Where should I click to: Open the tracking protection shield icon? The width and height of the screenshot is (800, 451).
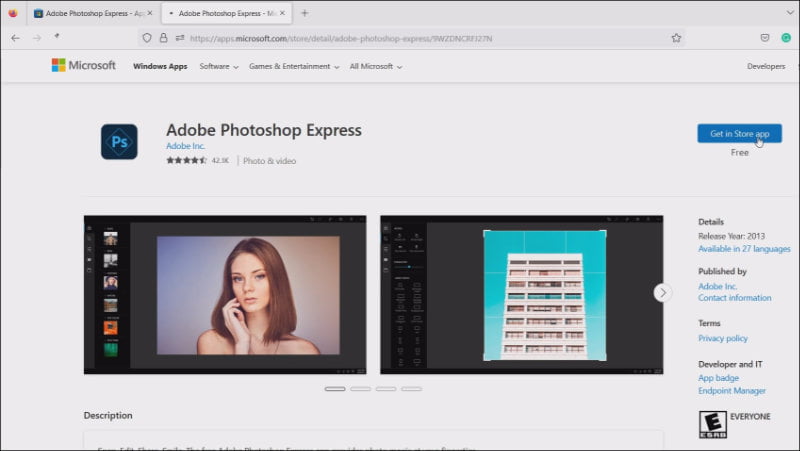tap(147, 38)
